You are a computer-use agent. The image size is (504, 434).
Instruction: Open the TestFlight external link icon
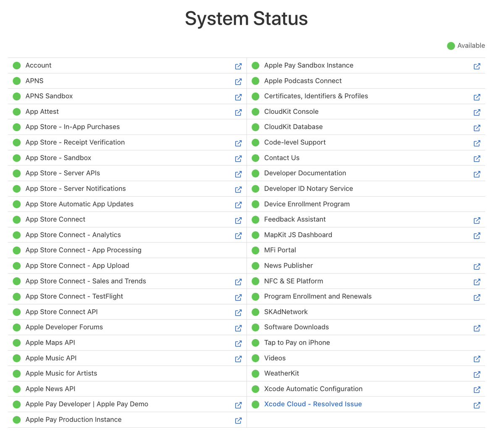pyautogui.click(x=238, y=297)
